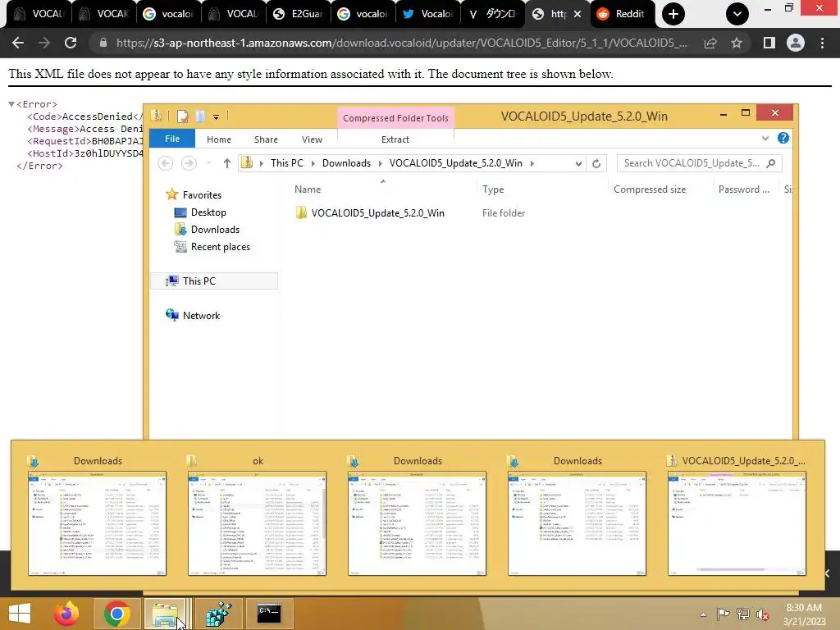Open Customize Quick Access Toolbar dropdown
This screenshot has width=840, height=630.
click(216, 116)
